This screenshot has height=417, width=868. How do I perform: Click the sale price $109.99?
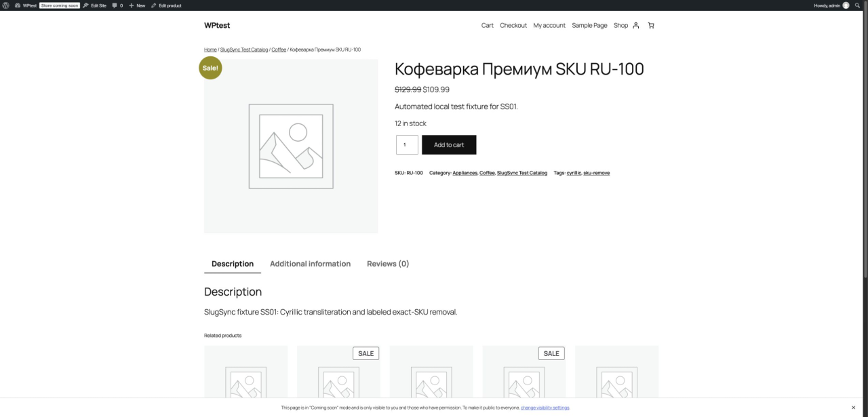coord(436,90)
